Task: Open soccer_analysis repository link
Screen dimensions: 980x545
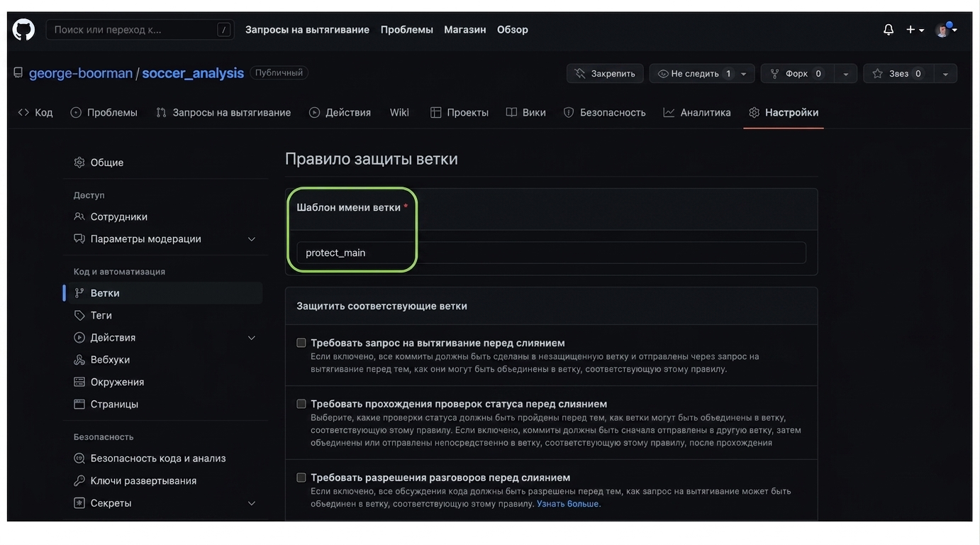Action: point(193,73)
